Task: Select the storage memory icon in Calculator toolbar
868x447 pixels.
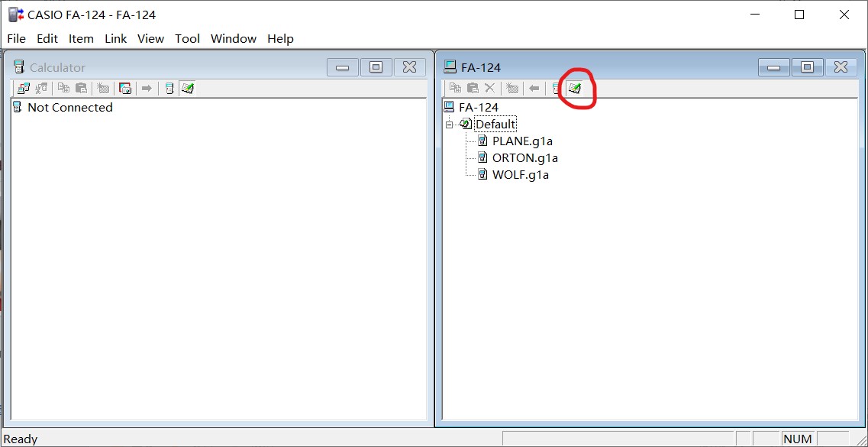Action: (x=187, y=88)
